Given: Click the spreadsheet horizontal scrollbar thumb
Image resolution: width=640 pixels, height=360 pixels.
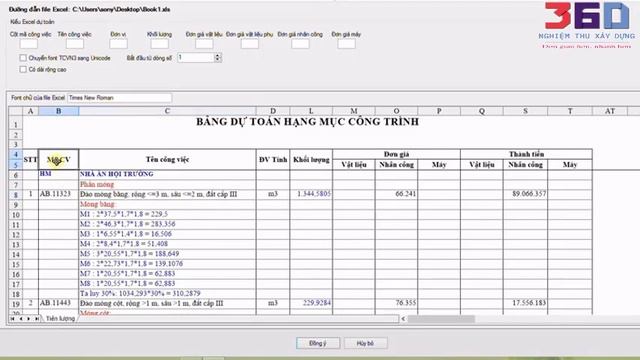Looking at the screenshot, I should [x=441, y=318].
